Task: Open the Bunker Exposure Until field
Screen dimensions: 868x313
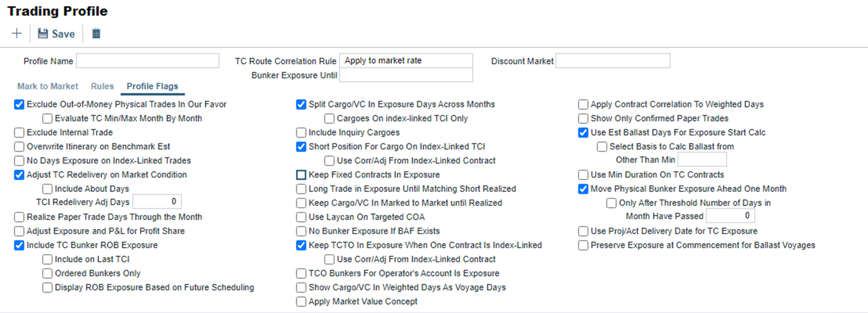Action: [406, 75]
